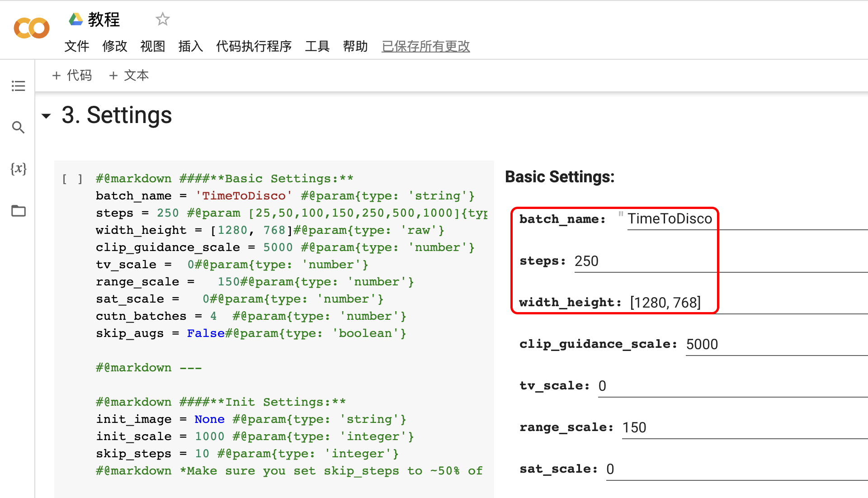Click the 已保存所有更改 link
The width and height of the screenshot is (868, 498).
pyautogui.click(x=425, y=46)
